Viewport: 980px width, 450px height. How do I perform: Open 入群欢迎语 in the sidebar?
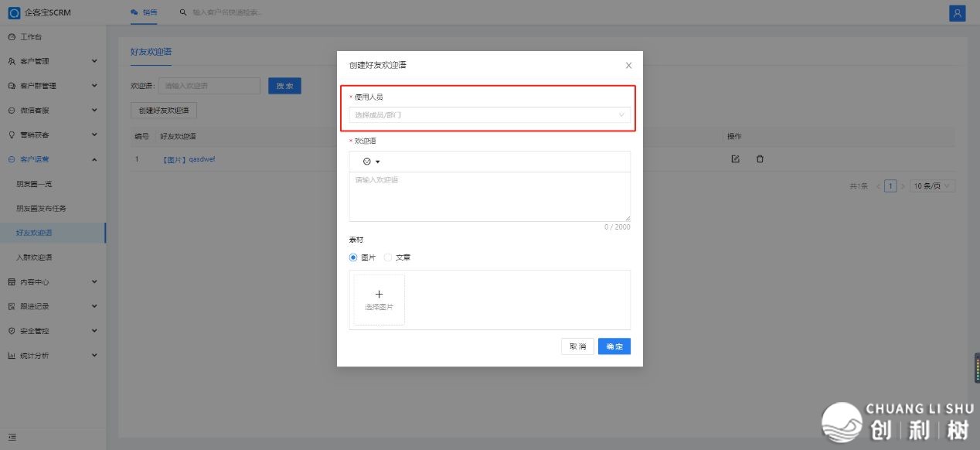[34, 257]
